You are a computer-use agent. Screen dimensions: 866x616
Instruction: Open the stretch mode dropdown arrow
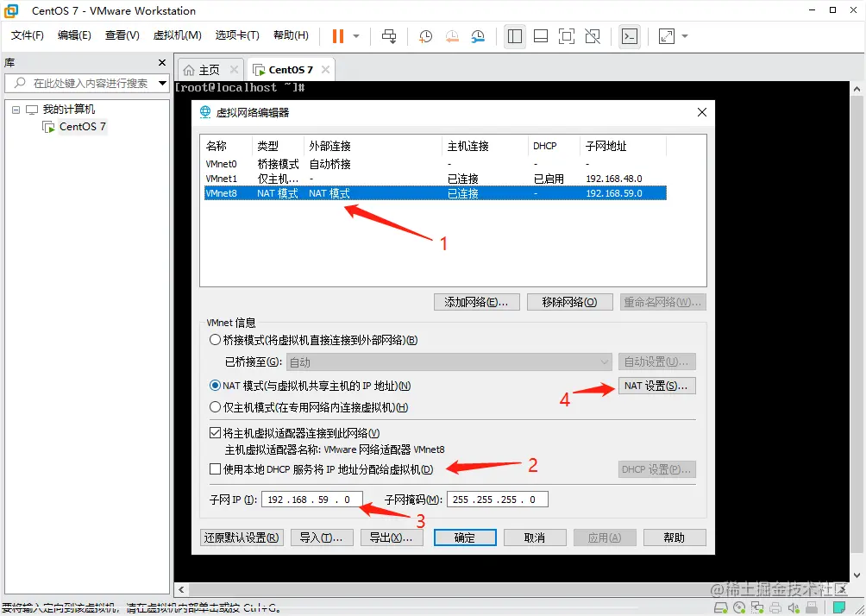pyautogui.click(x=685, y=36)
